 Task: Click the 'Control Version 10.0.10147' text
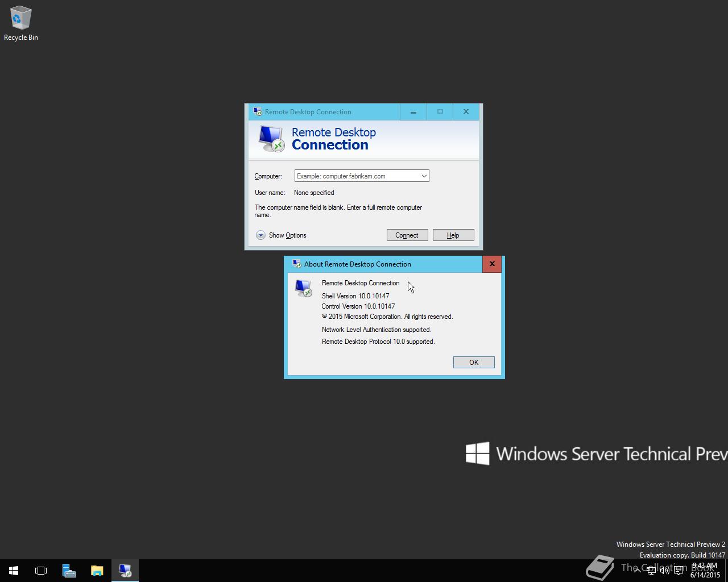(x=358, y=306)
